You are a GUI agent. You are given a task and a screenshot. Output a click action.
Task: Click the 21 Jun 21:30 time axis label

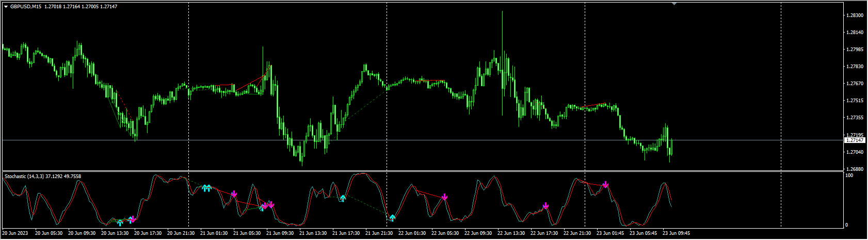click(378, 233)
